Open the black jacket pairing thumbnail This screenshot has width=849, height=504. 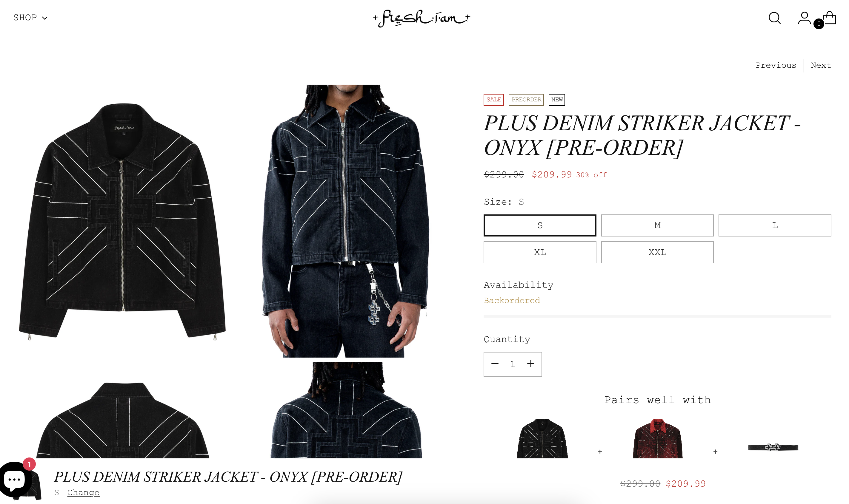tap(542, 438)
